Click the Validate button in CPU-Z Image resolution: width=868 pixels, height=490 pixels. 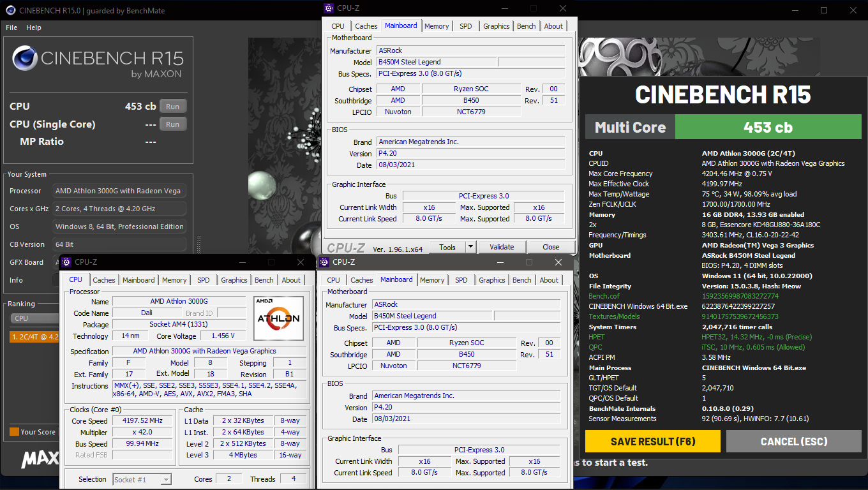(x=502, y=247)
